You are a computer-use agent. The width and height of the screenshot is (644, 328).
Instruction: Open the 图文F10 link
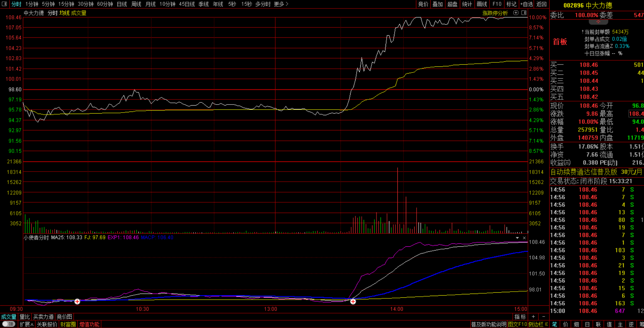tap(517, 324)
